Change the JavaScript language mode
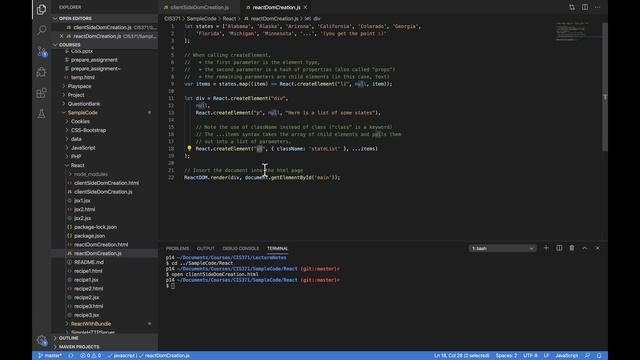 567,356
